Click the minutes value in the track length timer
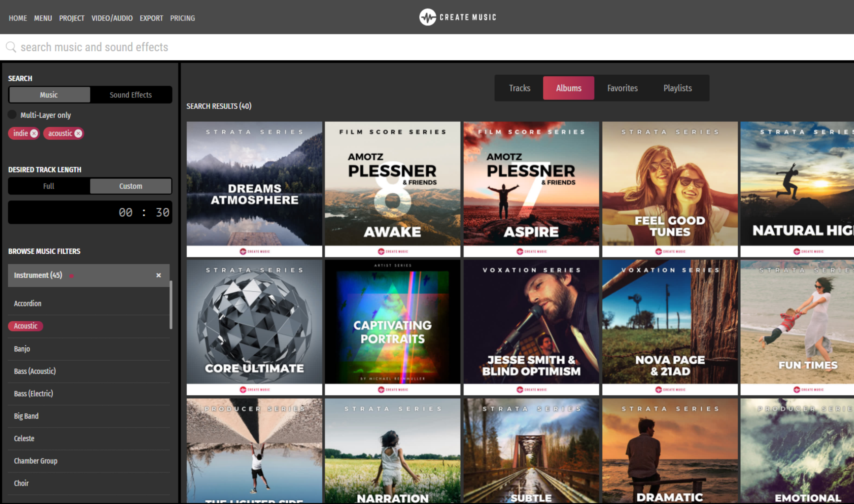The height and width of the screenshot is (504, 854). [126, 213]
